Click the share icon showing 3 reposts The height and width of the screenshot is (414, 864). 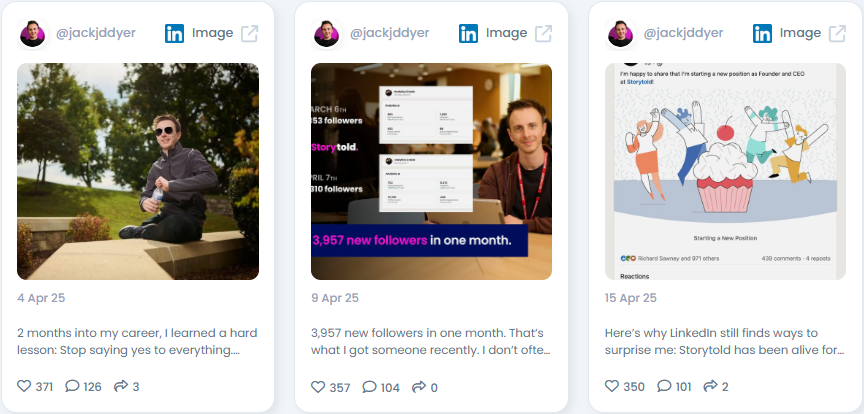point(121,386)
